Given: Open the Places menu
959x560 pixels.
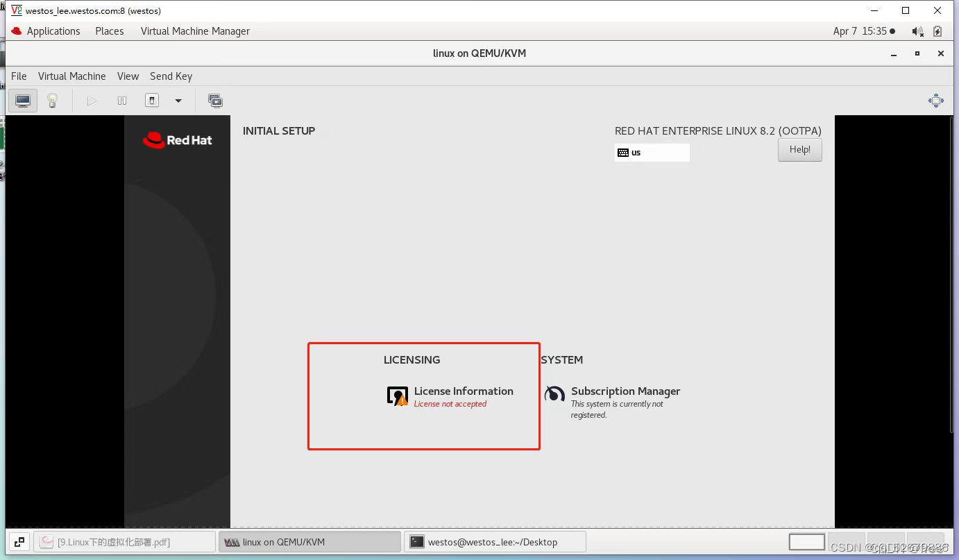Looking at the screenshot, I should (110, 31).
